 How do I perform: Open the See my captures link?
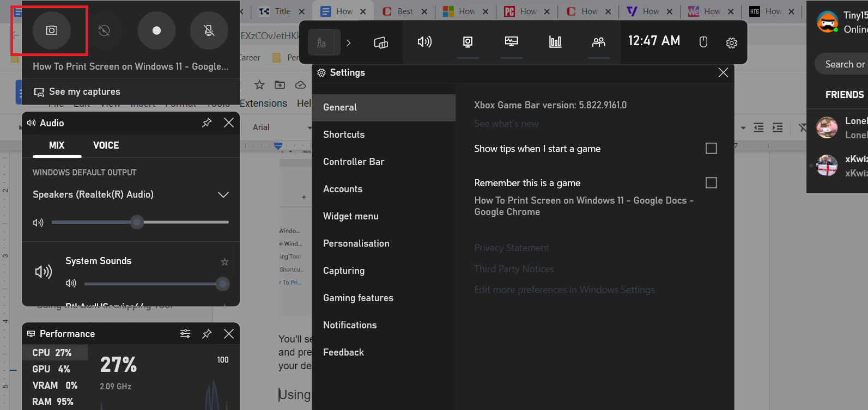(x=77, y=91)
